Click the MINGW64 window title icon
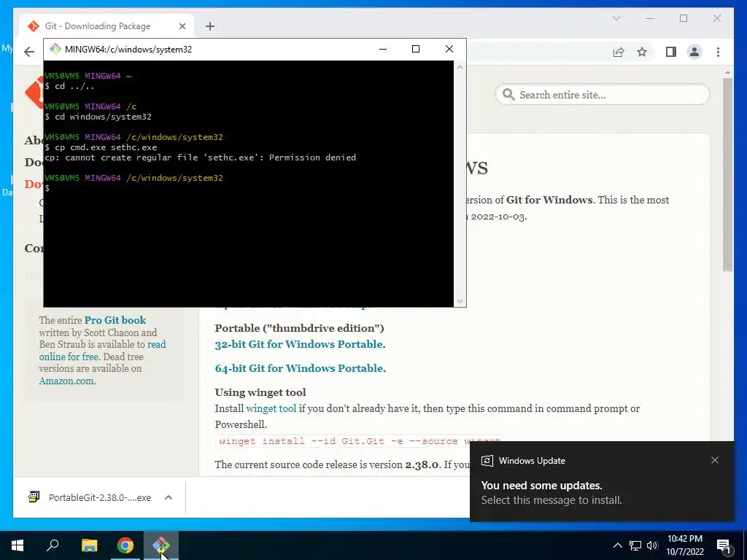 [x=55, y=49]
